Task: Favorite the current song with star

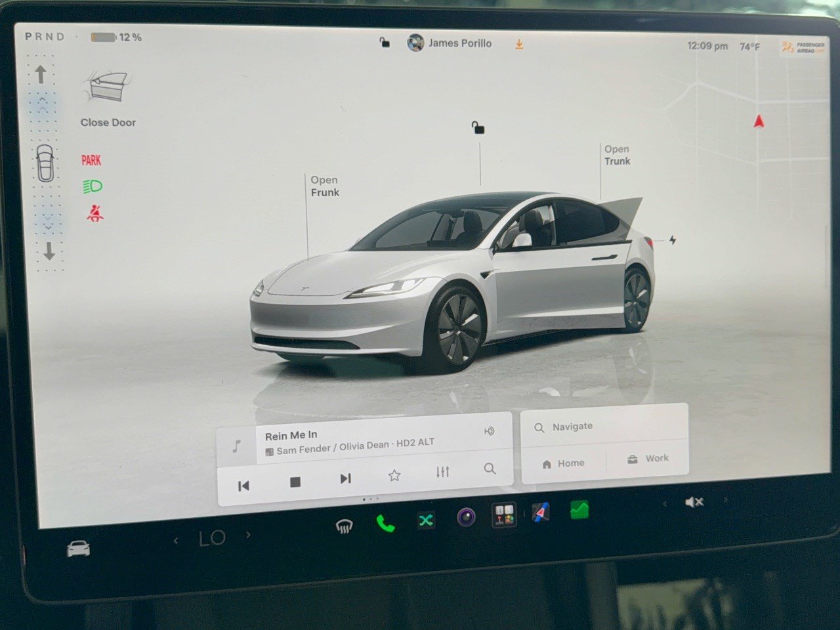Action: pyautogui.click(x=394, y=476)
